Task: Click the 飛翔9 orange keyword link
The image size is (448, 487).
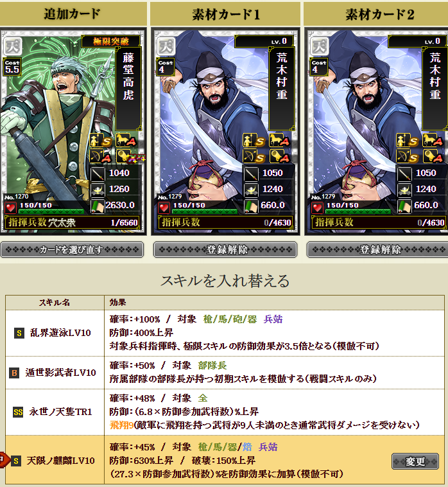Action: coord(121,425)
